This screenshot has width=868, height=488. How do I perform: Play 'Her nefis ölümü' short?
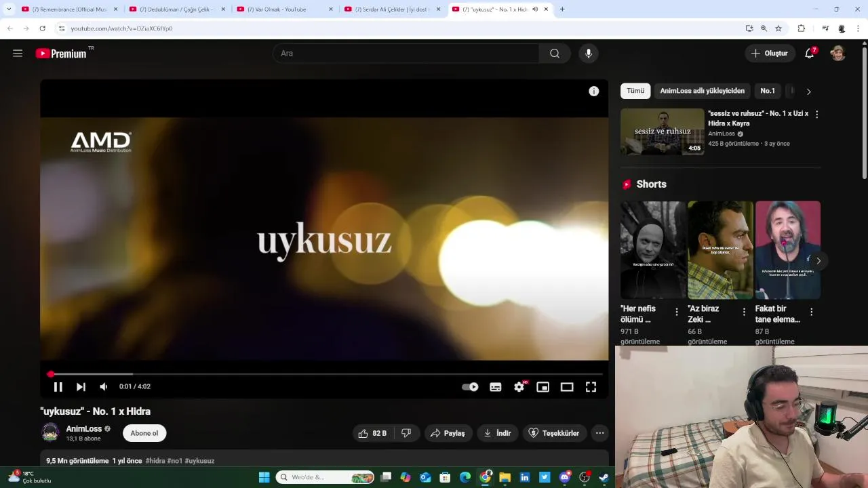pos(653,250)
